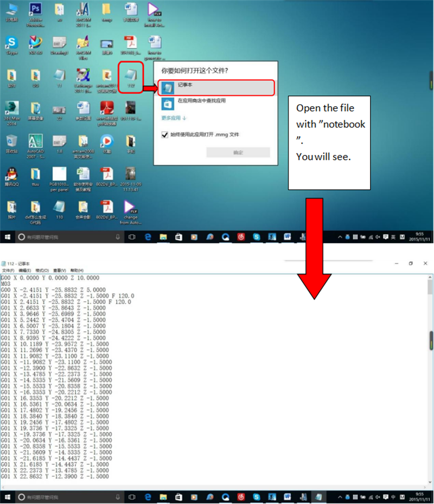Viewport: 434px width, 504px height.
Task: Open the 编辑(E) menu in Notepad
Action: (25, 270)
